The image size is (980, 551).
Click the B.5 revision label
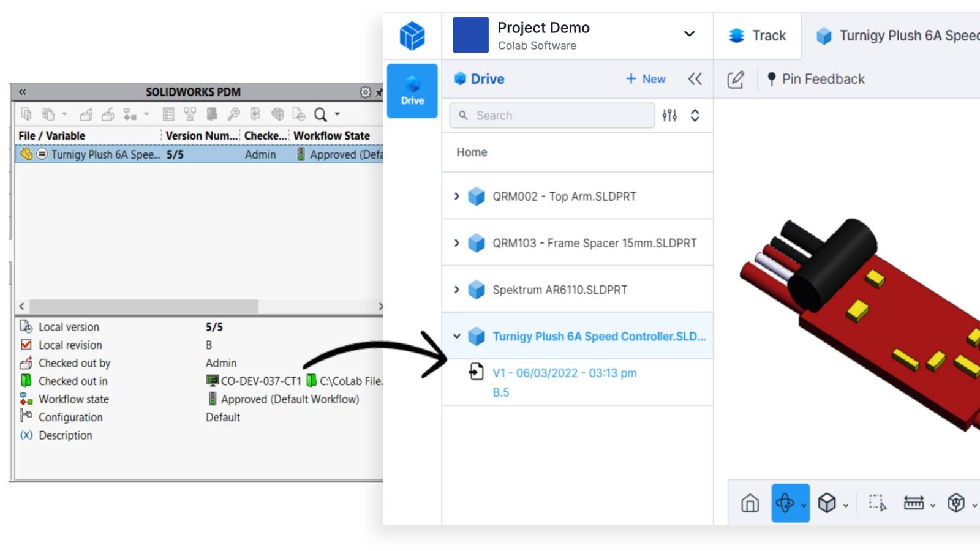pyautogui.click(x=501, y=392)
